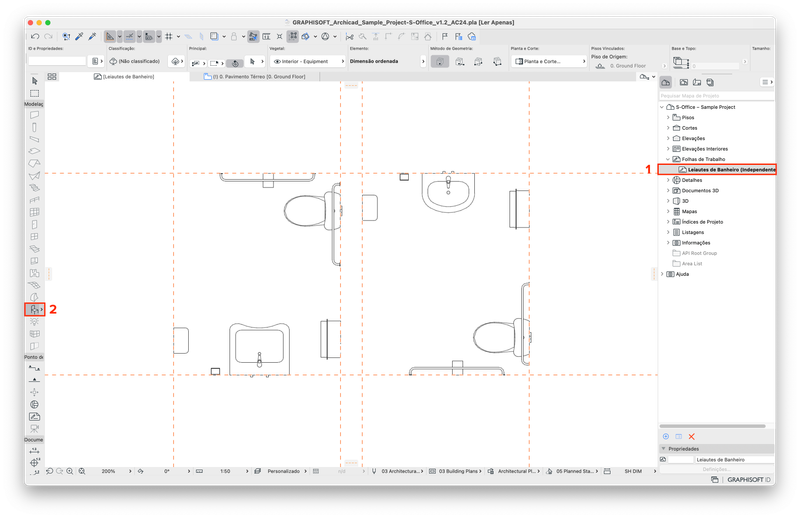Select the highlighted Object tool in toolbox
This screenshot has width=800, height=518.
point(34,309)
